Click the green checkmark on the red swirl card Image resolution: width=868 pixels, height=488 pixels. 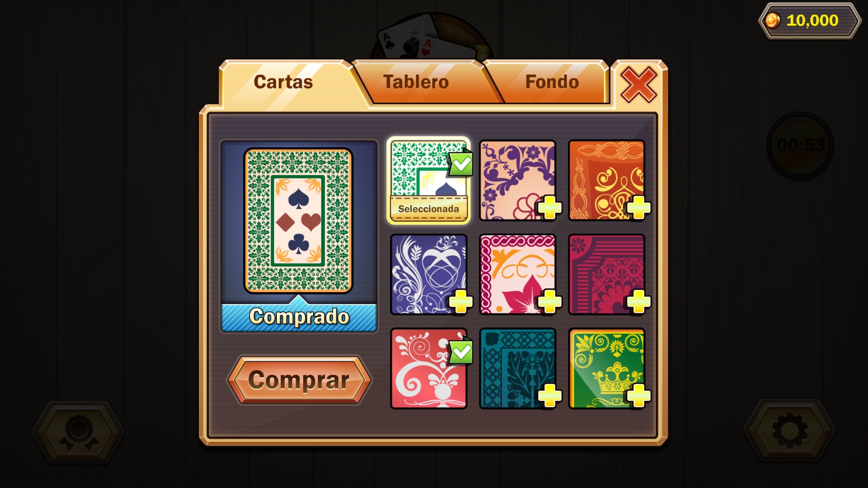[x=461, y=352]
